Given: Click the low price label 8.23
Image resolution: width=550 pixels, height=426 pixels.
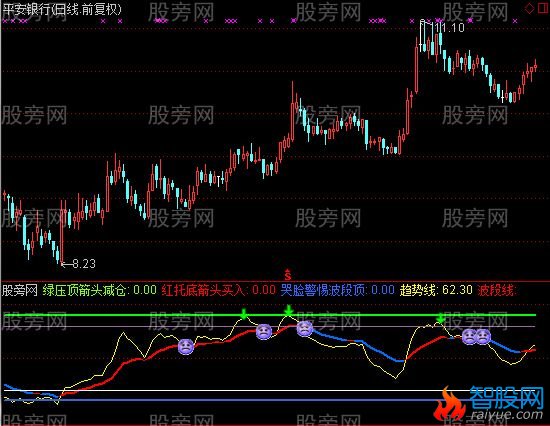Looking at the screenshot, I should pyautogui.click(x=84, y=264).
